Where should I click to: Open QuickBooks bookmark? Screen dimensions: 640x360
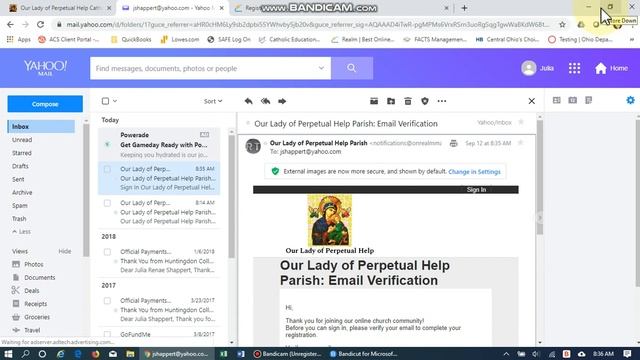point(131,40)
